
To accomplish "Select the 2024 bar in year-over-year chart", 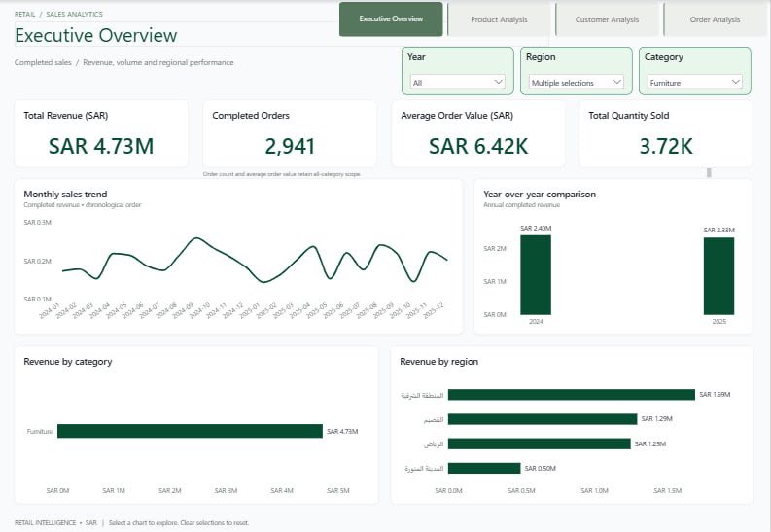I will point(536,275).
